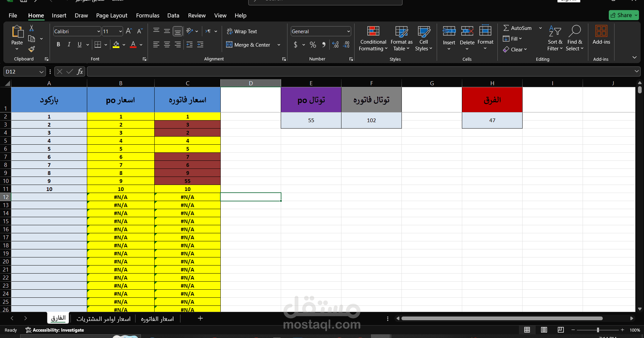The width and height of the screenshot is (644, 338).
Task: Toggle Italic formatting
Action: tap(69, 45)
